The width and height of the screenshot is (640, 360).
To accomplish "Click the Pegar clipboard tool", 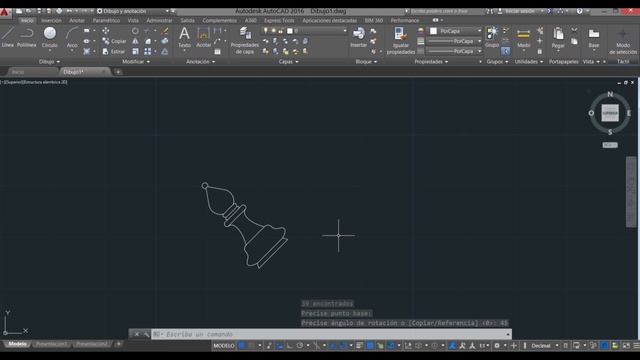I will [558, 38].
